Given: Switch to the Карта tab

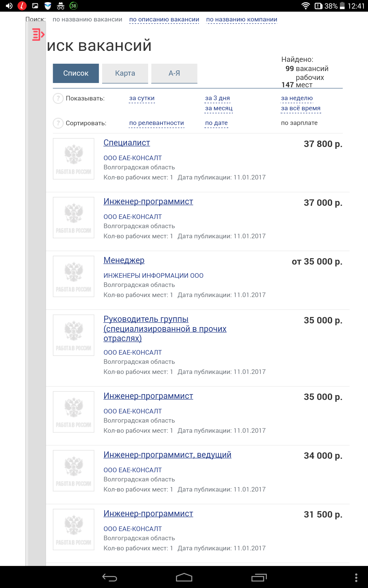Looking at the screenshot, I should [125, 73].
